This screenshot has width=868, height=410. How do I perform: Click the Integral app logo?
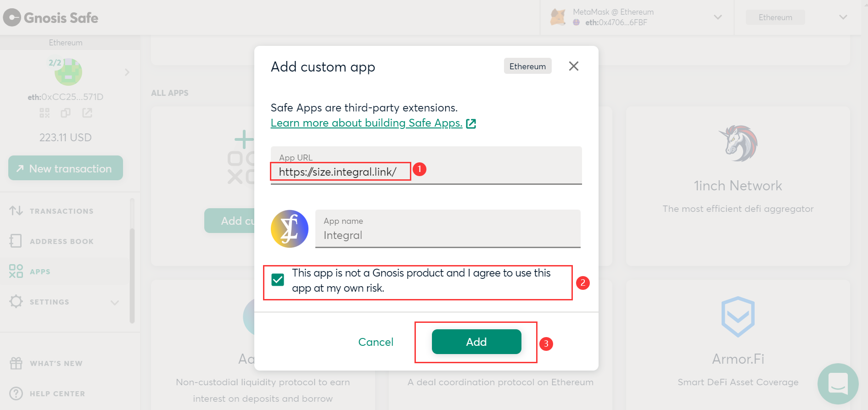pos(290,229)
